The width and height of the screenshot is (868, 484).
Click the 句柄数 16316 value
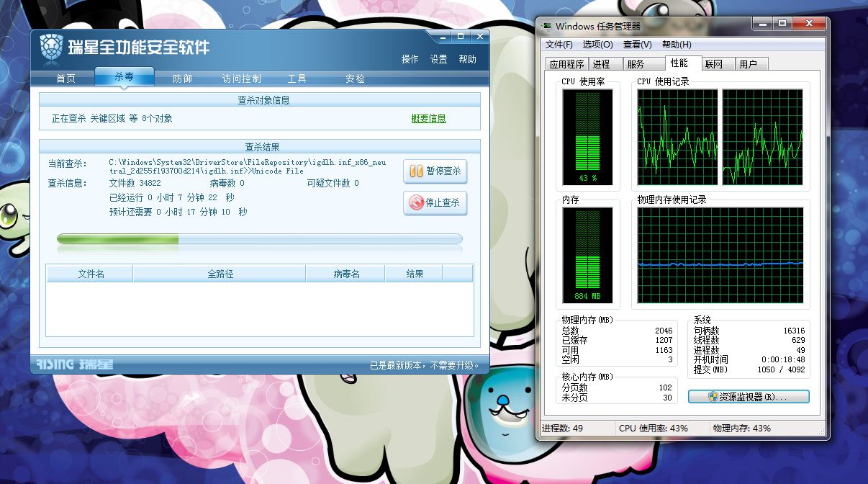[x=794, y=331]
